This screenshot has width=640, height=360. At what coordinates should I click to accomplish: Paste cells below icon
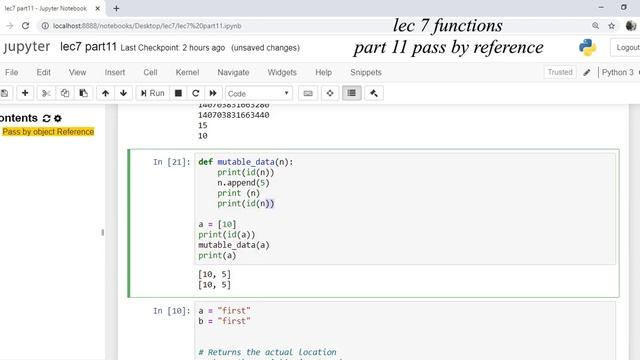(83, 93)
